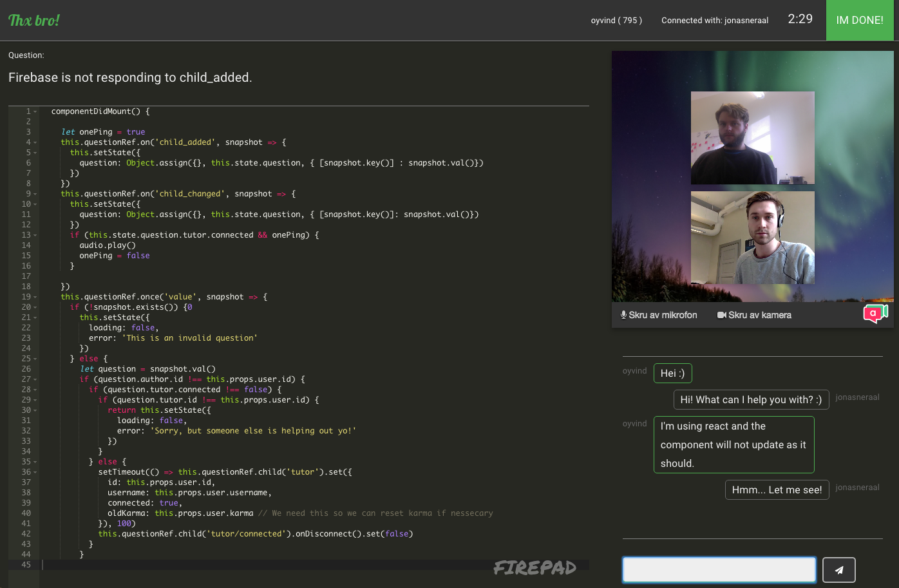
Task: Click the 'I'm using react' chat message
Action: 733,445
